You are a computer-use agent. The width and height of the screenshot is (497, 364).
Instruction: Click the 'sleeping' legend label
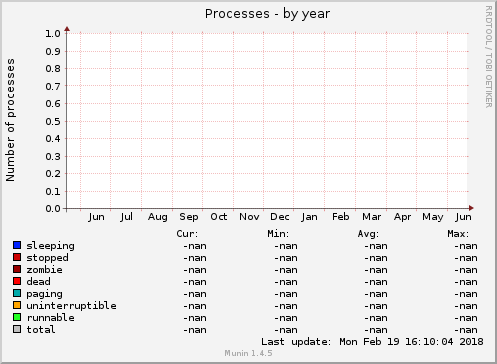(50, 246)
